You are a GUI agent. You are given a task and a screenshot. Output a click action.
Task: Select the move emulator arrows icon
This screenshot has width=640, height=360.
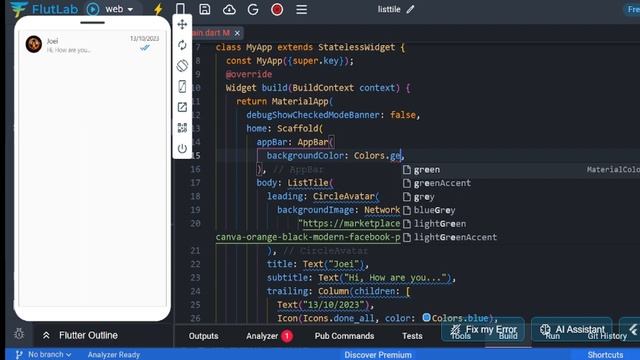coord(182,24)
